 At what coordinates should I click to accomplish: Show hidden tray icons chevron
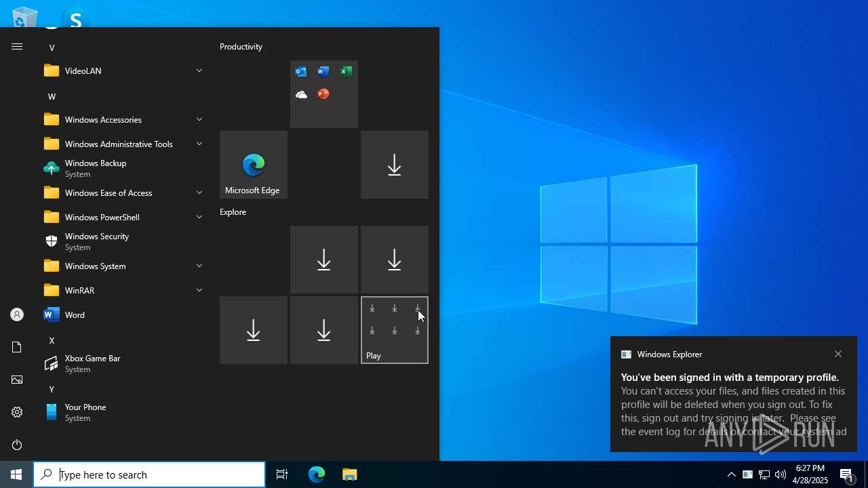(731, 474)
